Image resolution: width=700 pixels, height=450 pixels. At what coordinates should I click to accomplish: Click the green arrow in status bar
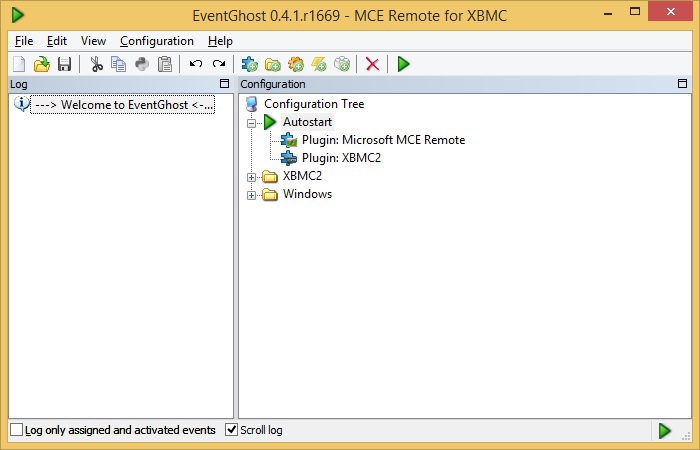pos(664,431)
